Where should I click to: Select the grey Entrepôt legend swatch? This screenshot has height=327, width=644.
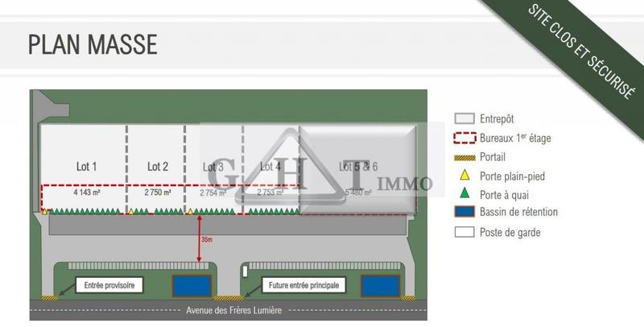[463, 117]
